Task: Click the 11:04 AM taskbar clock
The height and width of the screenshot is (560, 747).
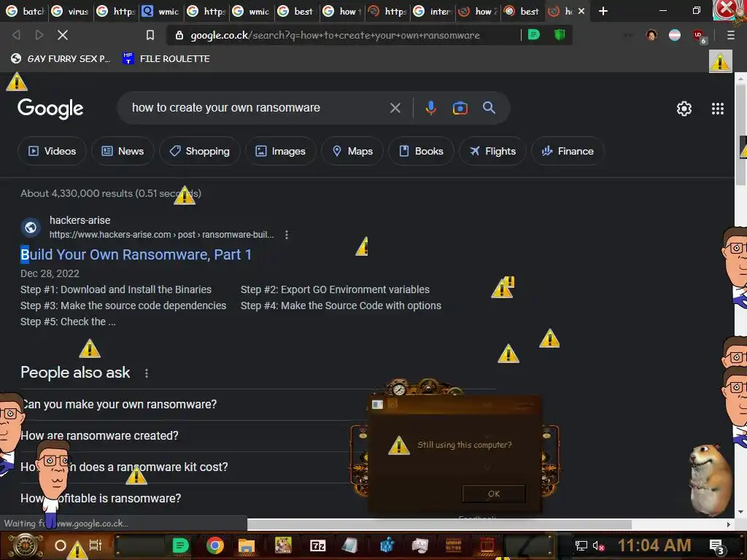Action: tap(654, 545)
